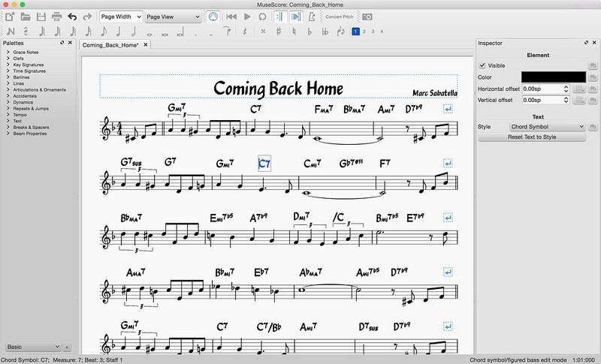Toggle MIDI input

tap(213, 17)
